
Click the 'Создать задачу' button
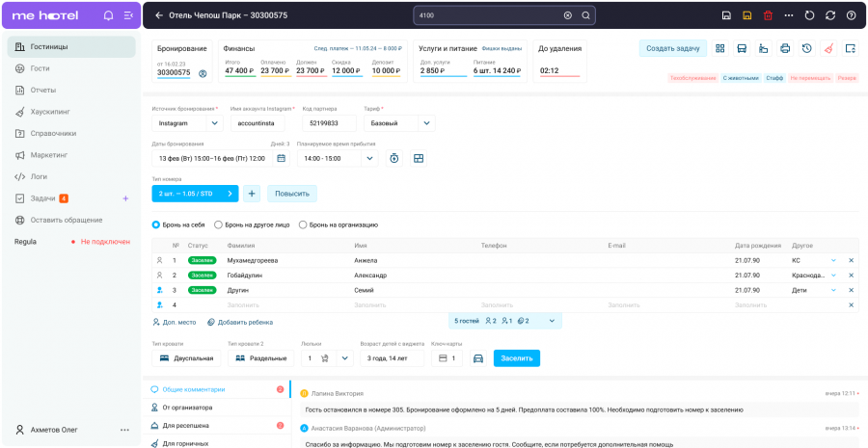click(x=672, y=48)
